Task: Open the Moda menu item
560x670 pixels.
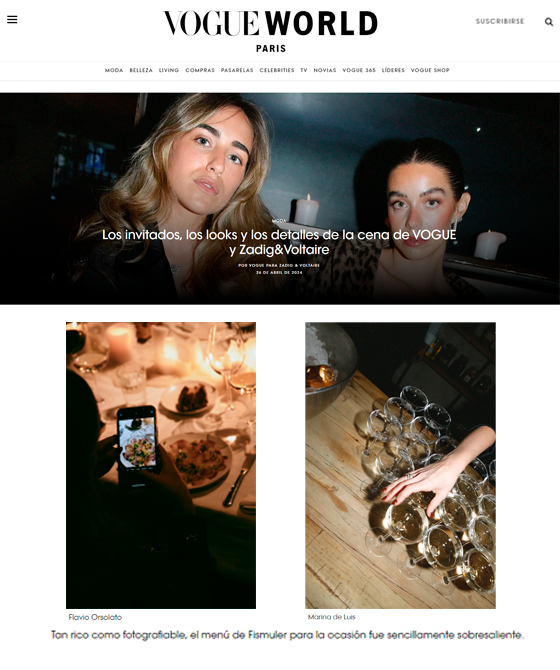Action: [114, 70]
